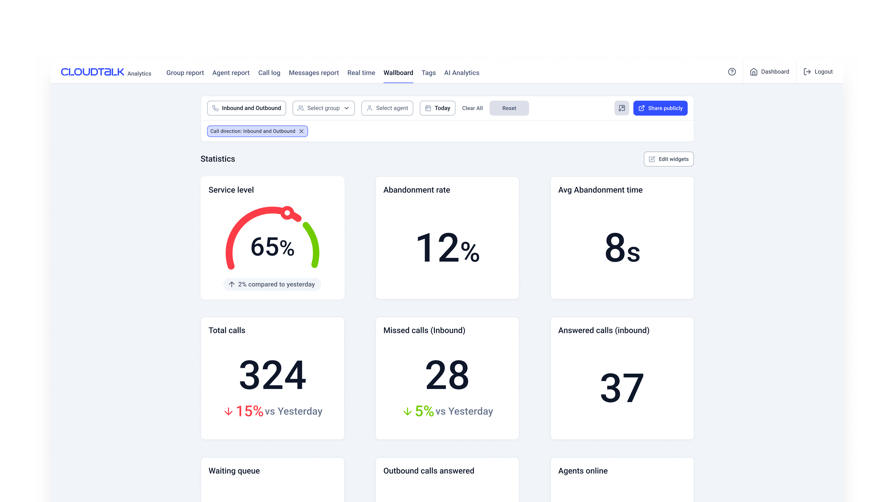Open the AI Analytics tab

pyautogui.click(x=462, y=73)
